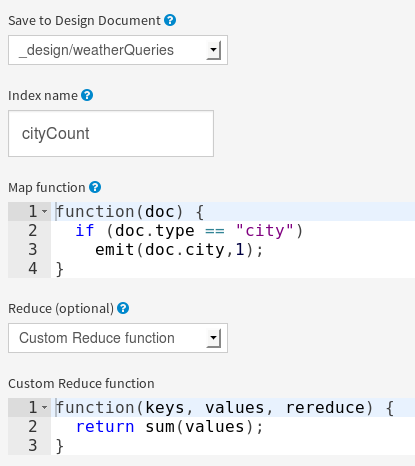Collapse the map function fold arrow on line 1
The height and width of the screenshot is (466, 415).
pos(44,211)
